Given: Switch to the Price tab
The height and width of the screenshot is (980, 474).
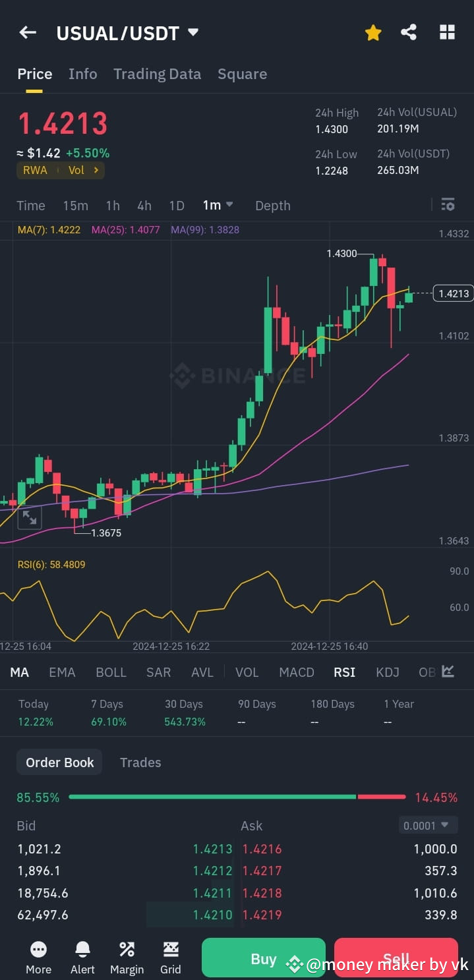Looking at the screenshot, I should click(35, 74).
